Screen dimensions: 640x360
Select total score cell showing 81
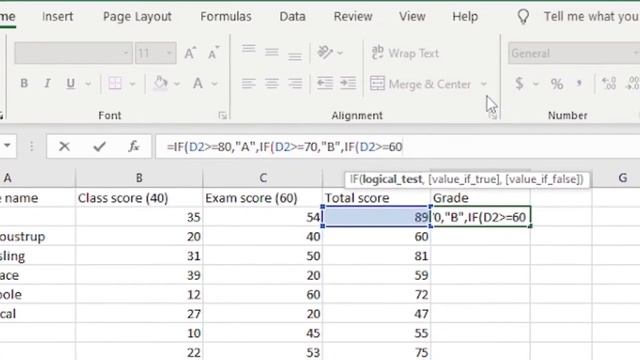[x=376, y=256]
